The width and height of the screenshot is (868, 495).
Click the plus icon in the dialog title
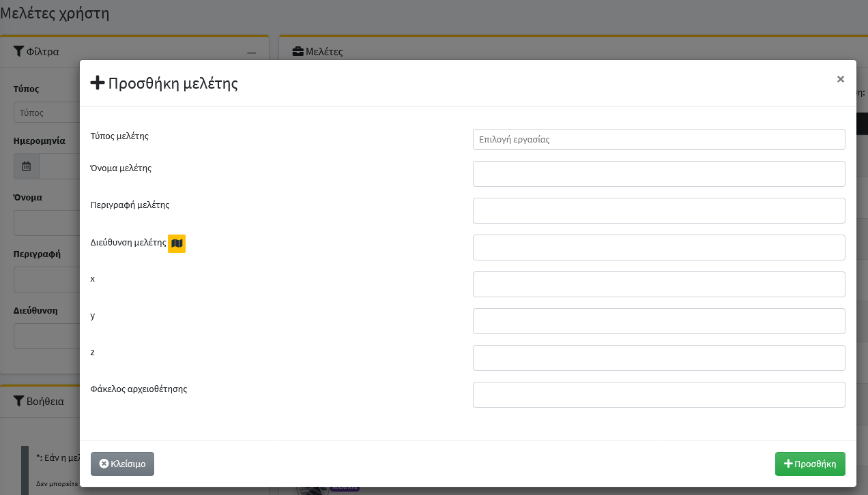(98, 83)
